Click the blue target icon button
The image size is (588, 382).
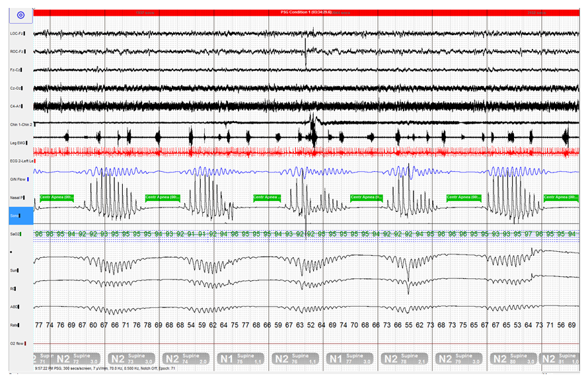(20, 15)
